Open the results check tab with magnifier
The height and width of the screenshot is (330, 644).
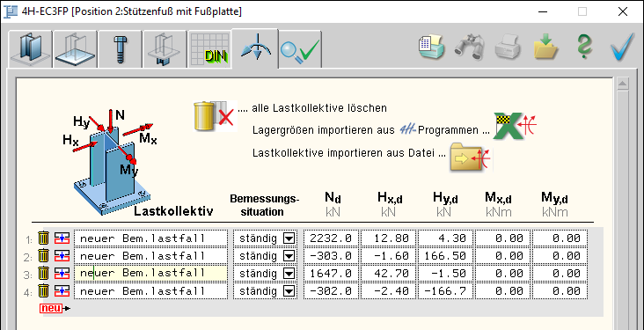click(300, 49)
